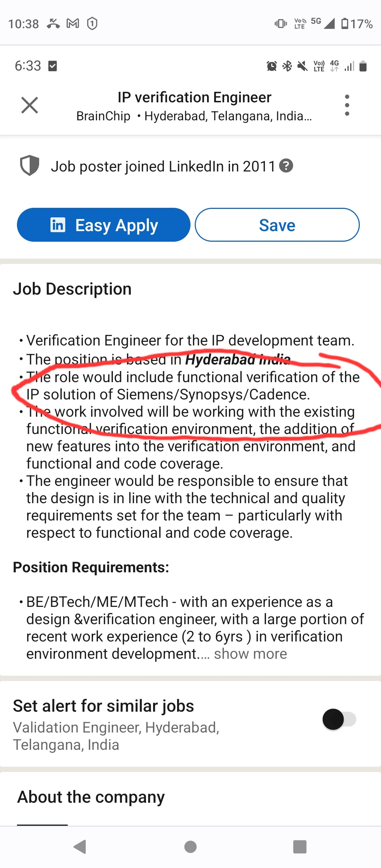
Task: Tap the battery 17% indicator
Action: click(x=357, y=24)
